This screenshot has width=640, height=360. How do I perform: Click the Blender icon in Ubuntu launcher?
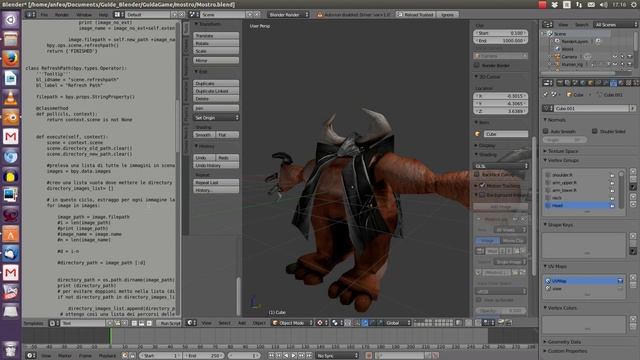pos(11,118)
